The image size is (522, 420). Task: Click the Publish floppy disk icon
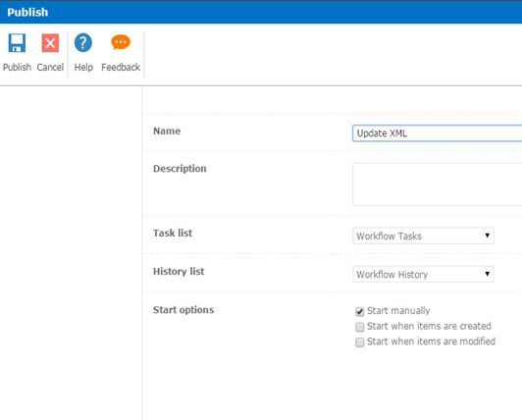pyautogui.click(x=17, y=43)
